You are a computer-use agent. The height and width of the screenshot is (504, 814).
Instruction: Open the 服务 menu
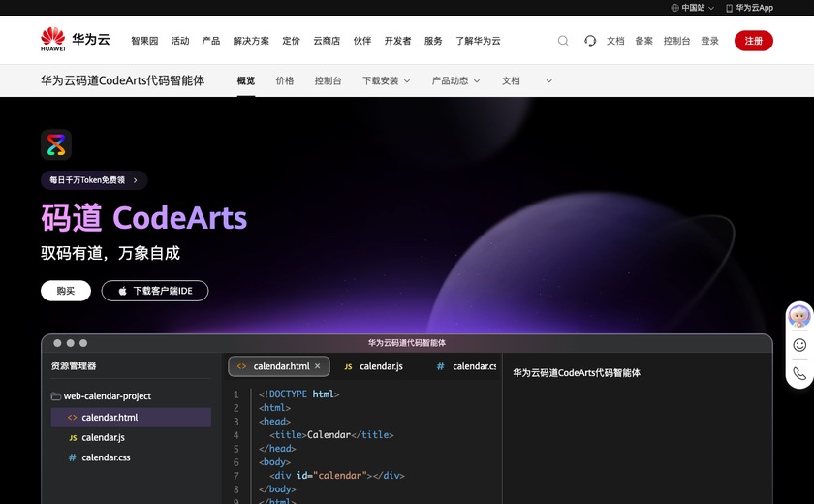(x=433, y=41)
